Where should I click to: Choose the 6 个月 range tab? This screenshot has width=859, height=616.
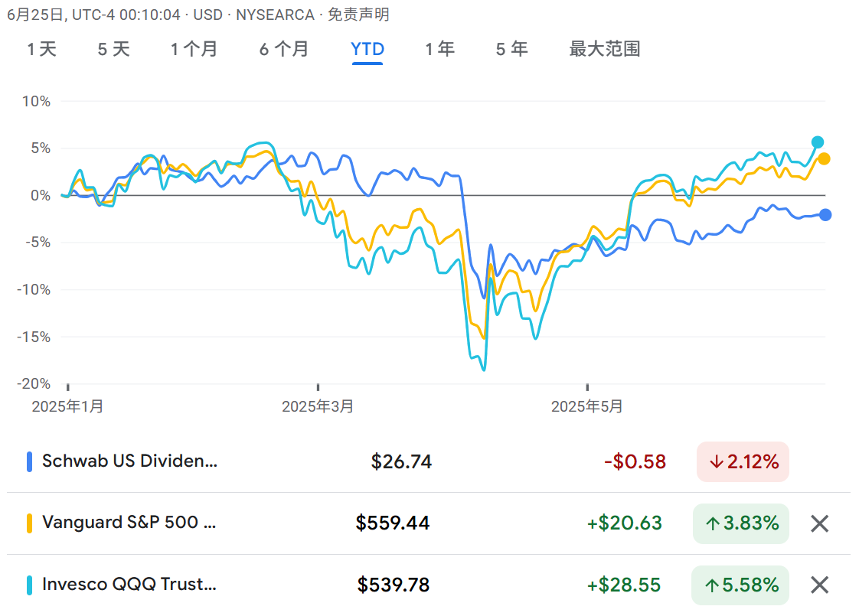pos(284,49)
